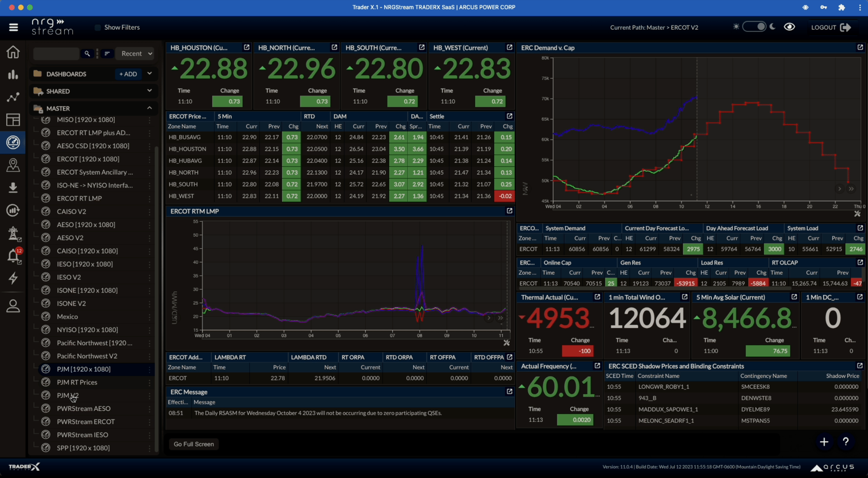Open the line graph sidebar icon
Viewport: 868px width, 478px height.
click(x=13, y=97)
